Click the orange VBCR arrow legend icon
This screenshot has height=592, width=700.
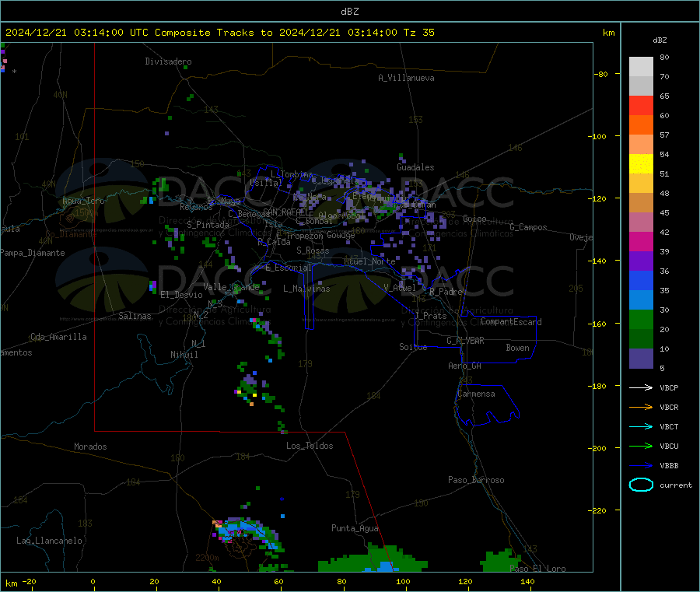641,407
